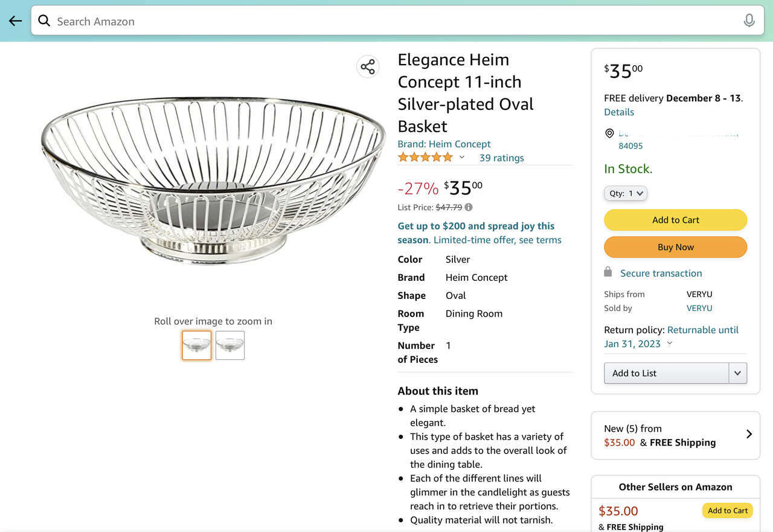
Task: Open the 39 ratings link
Action: [501, 158]
